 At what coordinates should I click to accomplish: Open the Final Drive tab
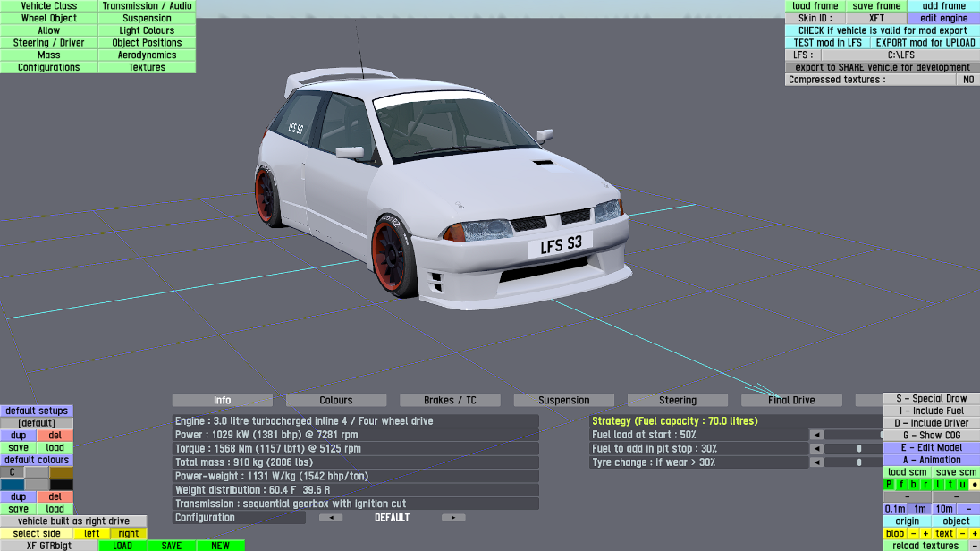(x=791, y=400)
